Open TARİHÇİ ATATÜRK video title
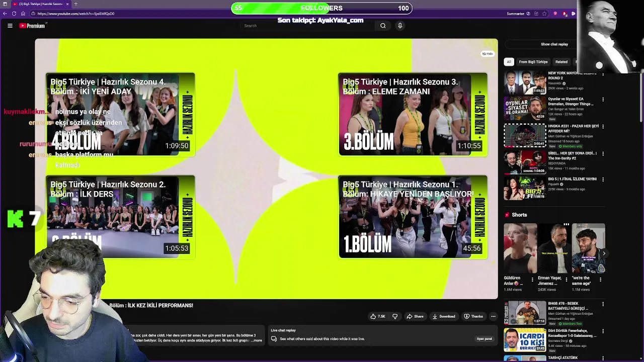644x362 pixels. click(x=563, y=357)
